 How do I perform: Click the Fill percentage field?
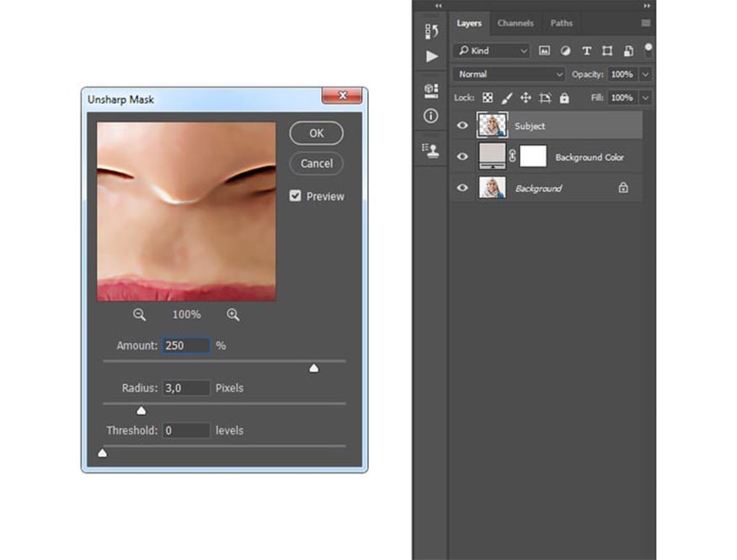click(622, 98)
